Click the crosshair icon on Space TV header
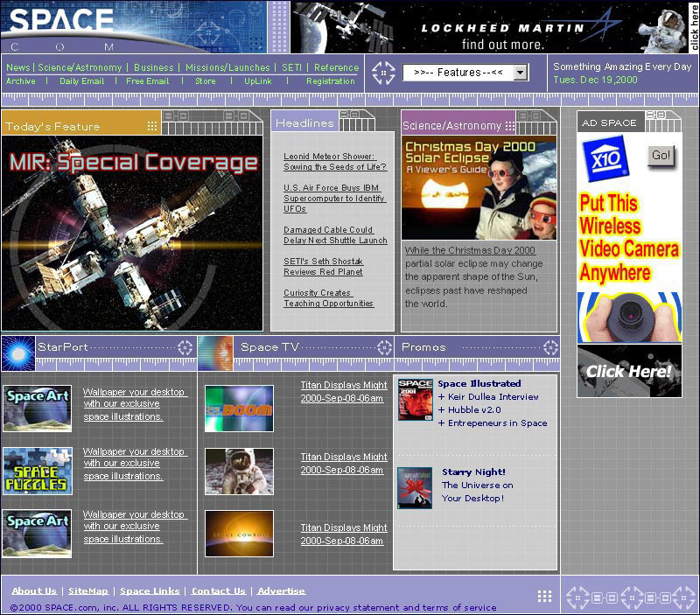This screenshot has height=615, width=700. click(x=384, y=347)
